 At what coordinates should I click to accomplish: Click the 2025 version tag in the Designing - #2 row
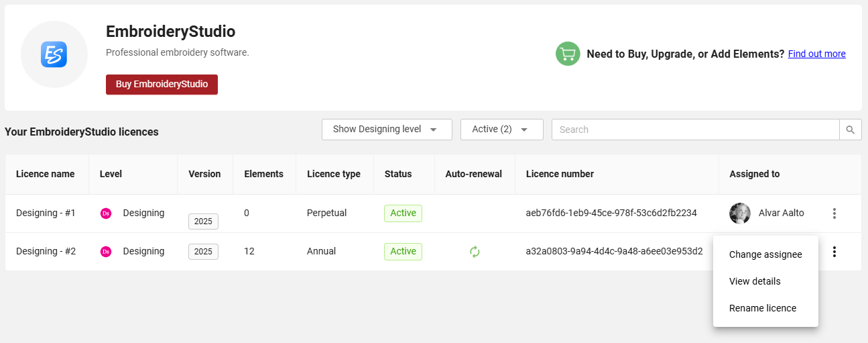203,252
